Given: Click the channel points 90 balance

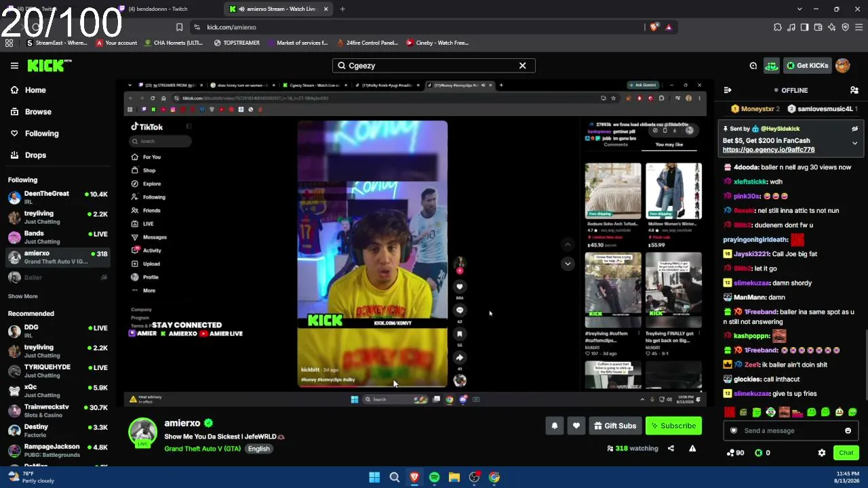Looking at the screenshot, I should (x=735, y=453).
